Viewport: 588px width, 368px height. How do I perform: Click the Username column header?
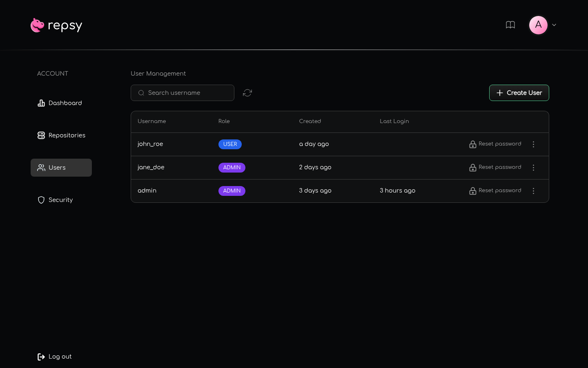click(x=152, y=121)
